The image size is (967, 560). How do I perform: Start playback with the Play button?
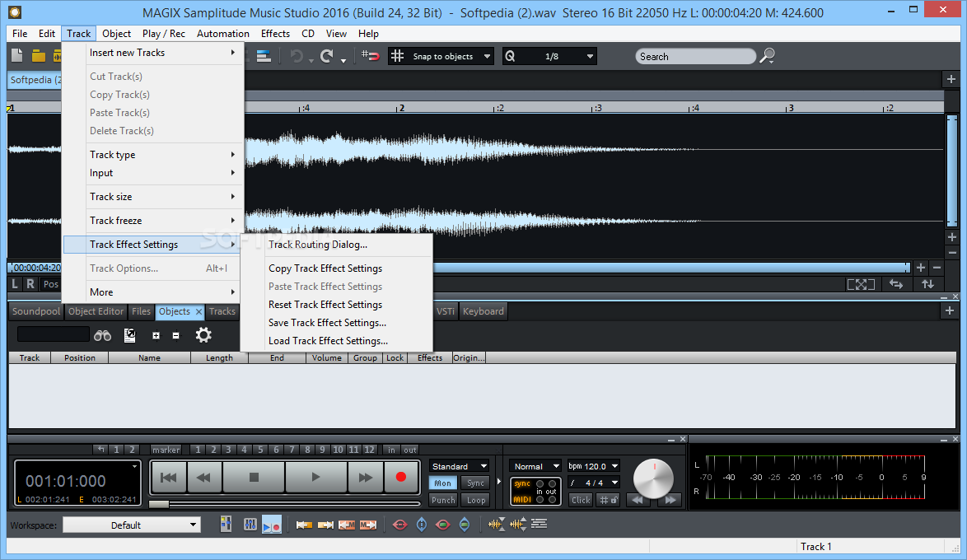315,477
